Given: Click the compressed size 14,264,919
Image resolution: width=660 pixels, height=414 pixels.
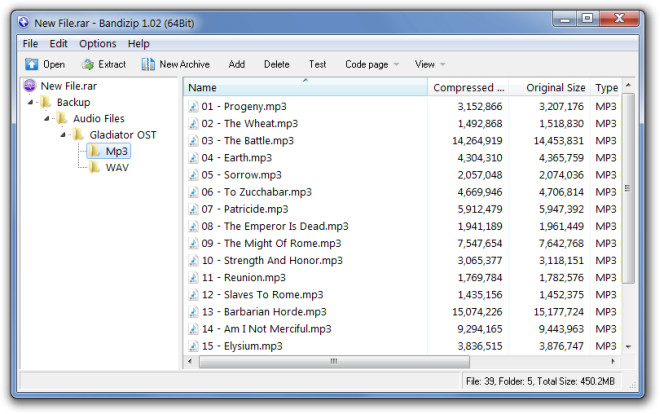Looking at the screenshot, I should pyautogui.click(x=477, y=141).
